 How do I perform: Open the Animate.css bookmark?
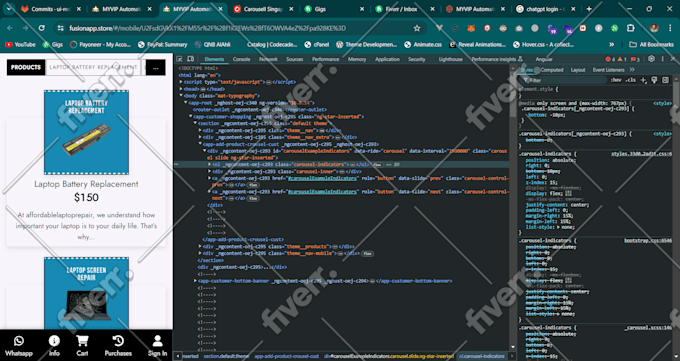tap(423, 45)
